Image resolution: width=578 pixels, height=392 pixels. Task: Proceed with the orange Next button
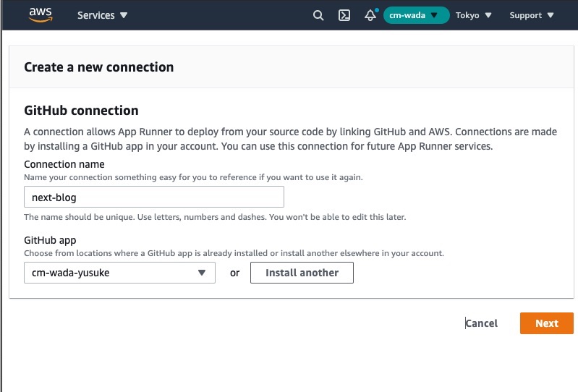click(x=547, y=323)
